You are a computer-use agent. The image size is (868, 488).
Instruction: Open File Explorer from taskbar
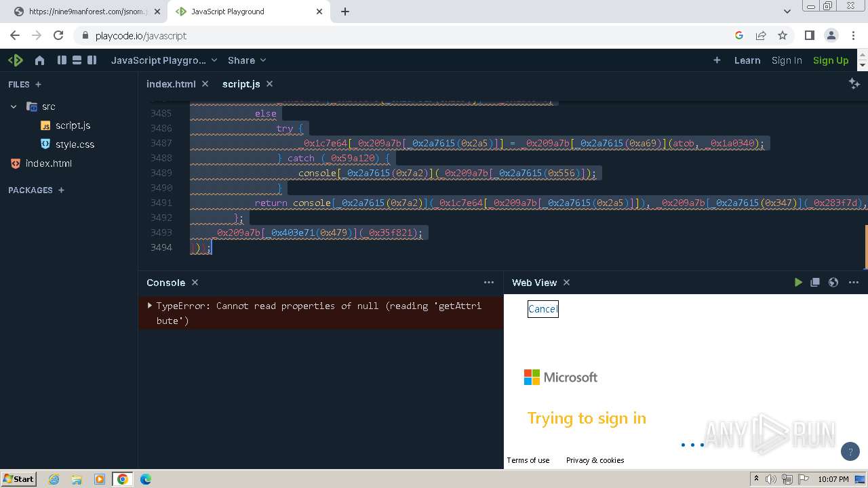[x=77, y=479]
